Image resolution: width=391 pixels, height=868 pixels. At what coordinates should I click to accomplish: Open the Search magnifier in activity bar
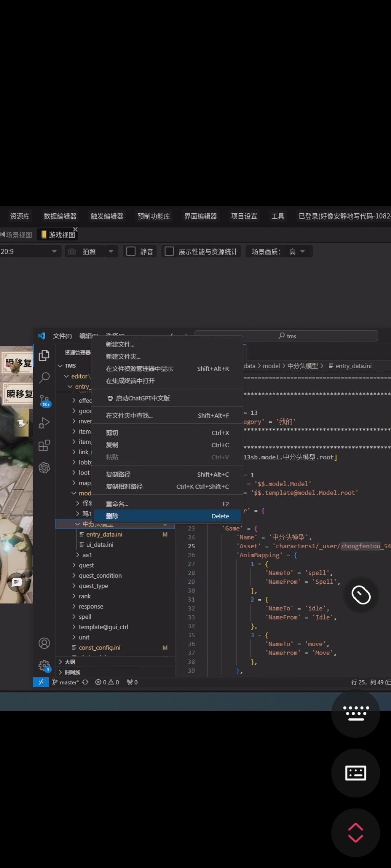coord(44,378)
